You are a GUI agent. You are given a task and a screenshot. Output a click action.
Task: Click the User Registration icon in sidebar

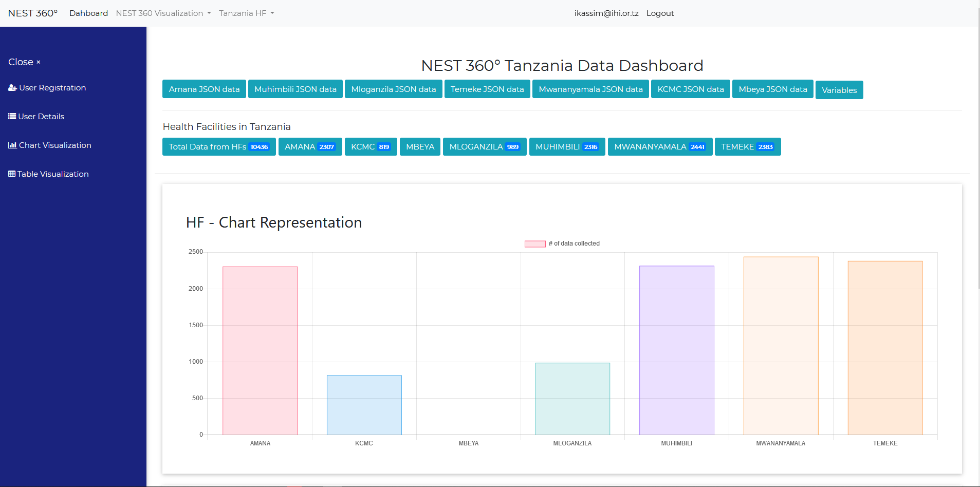tap(12, 88)
